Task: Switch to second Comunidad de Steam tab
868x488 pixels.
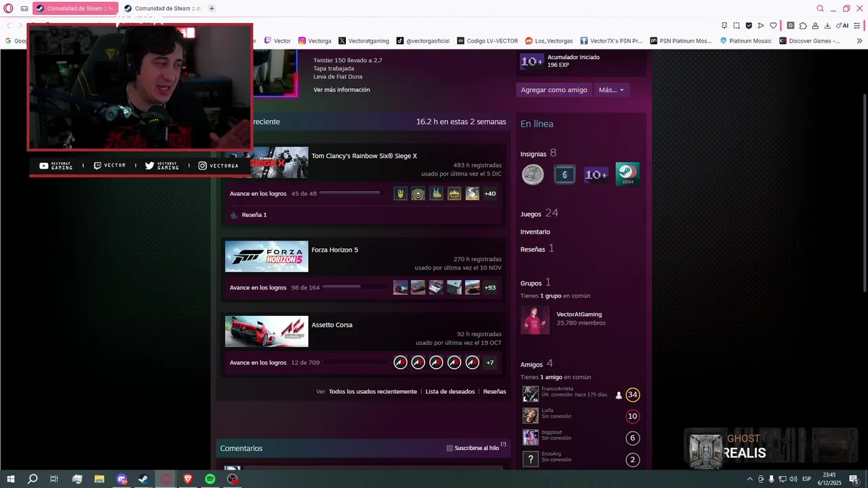Action: (x=163, y=9)
